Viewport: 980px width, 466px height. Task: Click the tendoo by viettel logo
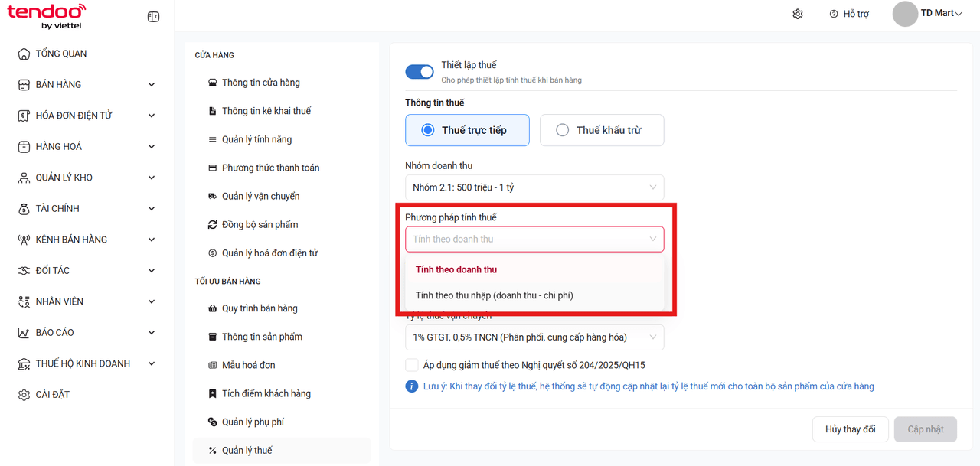(46, 16)
